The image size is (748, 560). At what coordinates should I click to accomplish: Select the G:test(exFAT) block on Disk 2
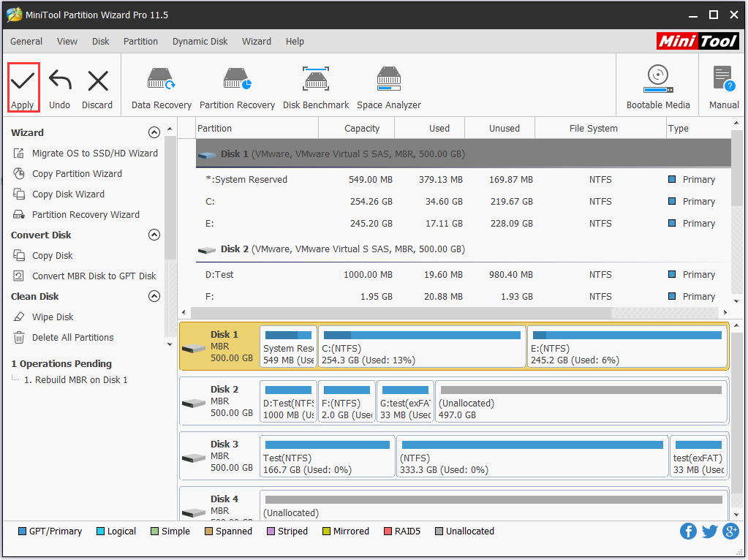pos(405,401)
